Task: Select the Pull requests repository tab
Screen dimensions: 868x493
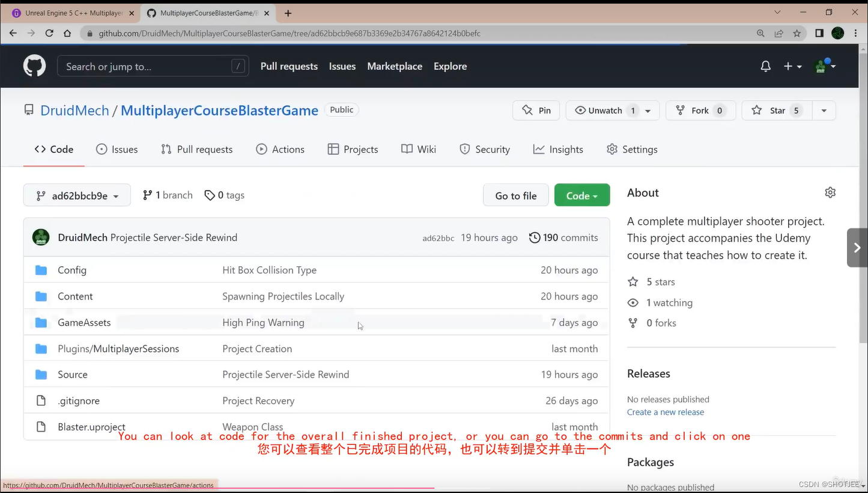Action: coord(197,150)
